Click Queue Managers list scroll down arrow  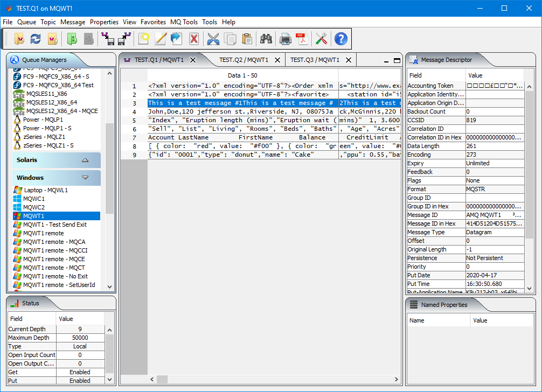[x=109, y=286]
